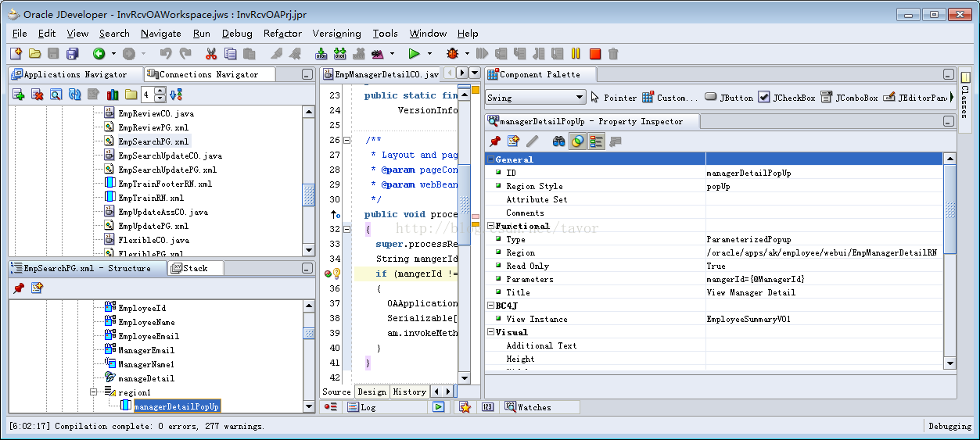This screenshot has height=440, width=980.
Task: Select JButton in Component Palette
Action: (729, 98)
